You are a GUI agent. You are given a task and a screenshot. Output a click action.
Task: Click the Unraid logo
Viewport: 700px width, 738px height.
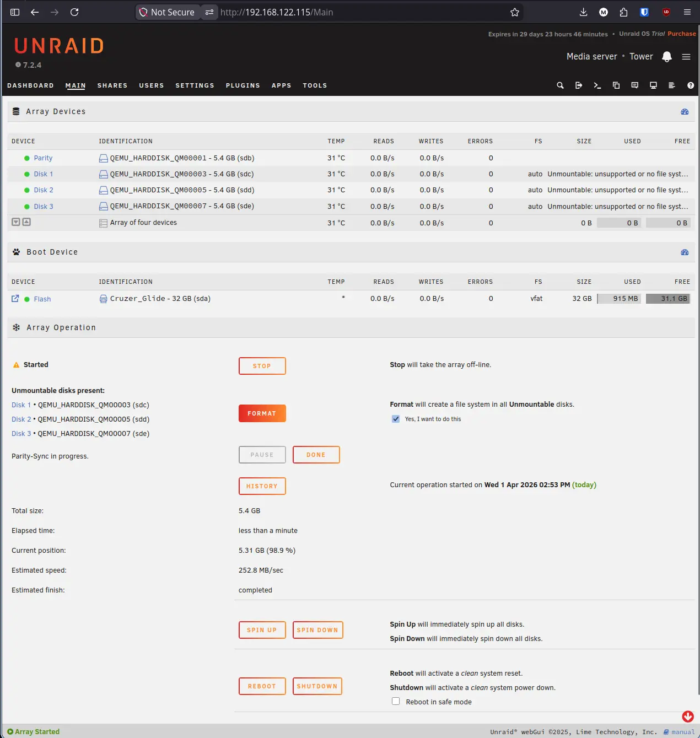pyautogui.click(x=59, y=46)
